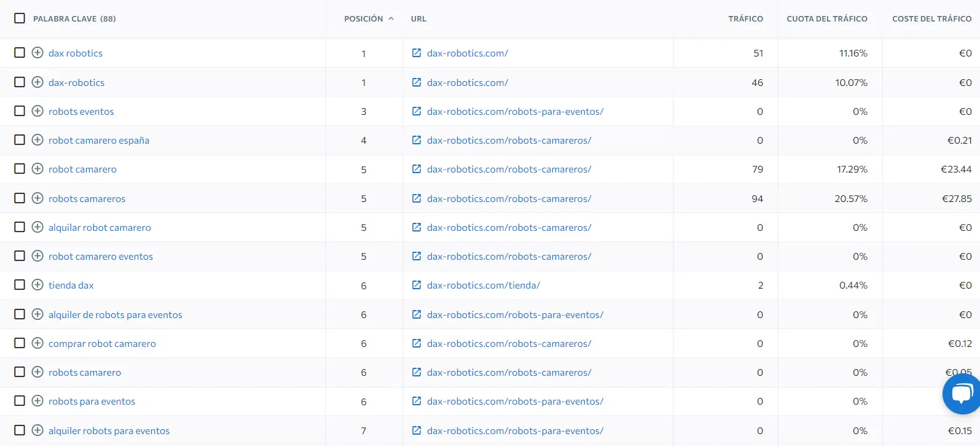This screenshot has height=447, width=980.
Task: Open the 'tienda dax' keyword link
Action: click(x=71, y=286)
